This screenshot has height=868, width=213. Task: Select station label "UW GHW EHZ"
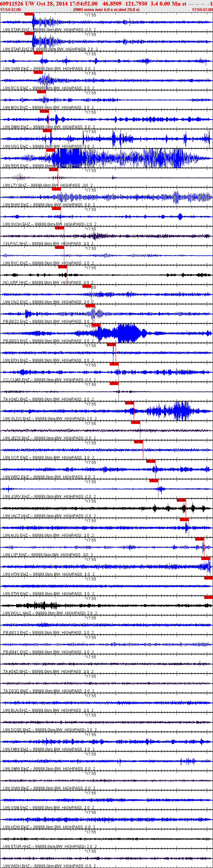click(x=16, y=69)
